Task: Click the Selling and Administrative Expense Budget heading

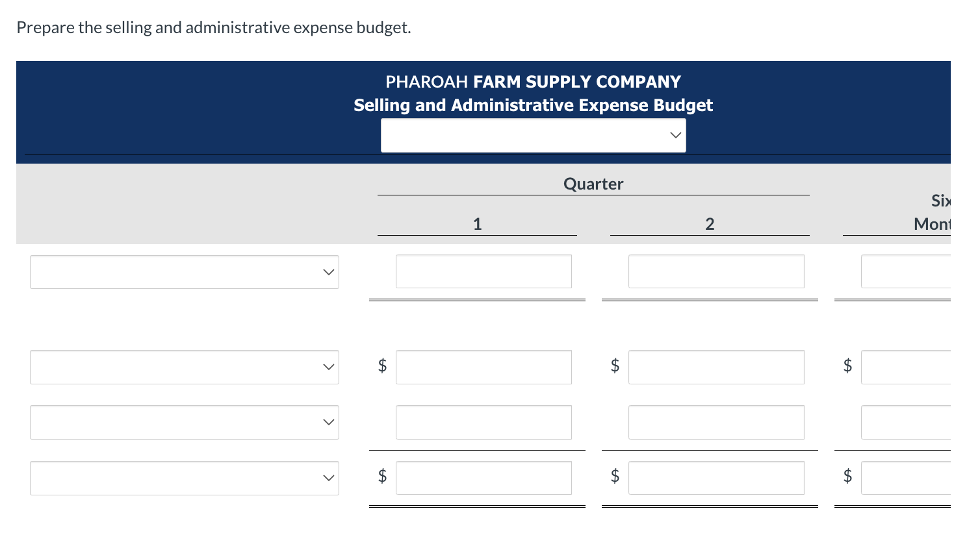Action: tap(533, 105)
